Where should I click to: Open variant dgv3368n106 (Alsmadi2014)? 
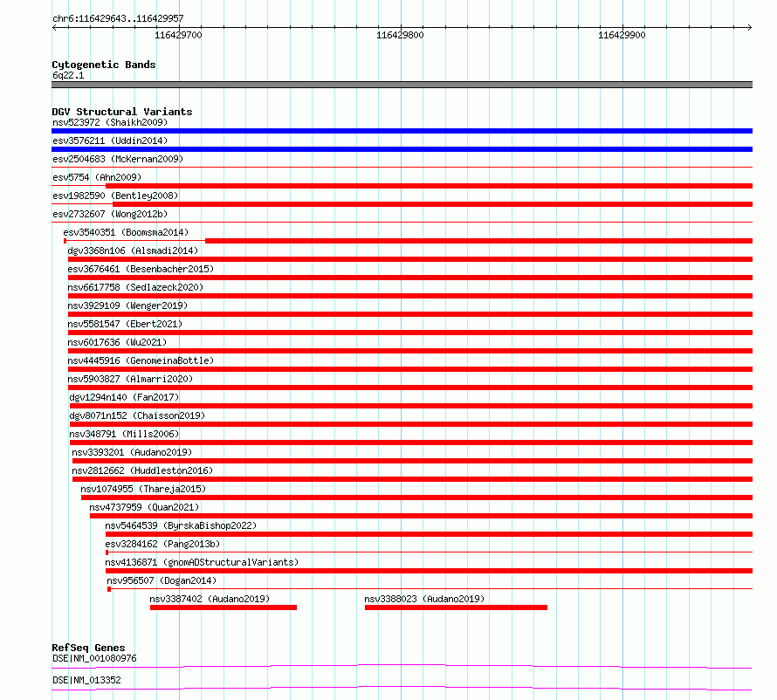pyautogui.click(x=133, y=250)
